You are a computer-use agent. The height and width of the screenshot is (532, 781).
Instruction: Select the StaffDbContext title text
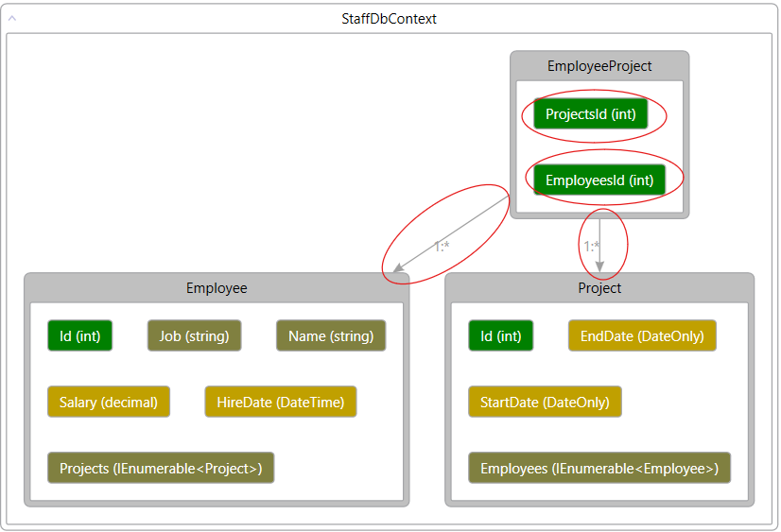pos(389,19)
